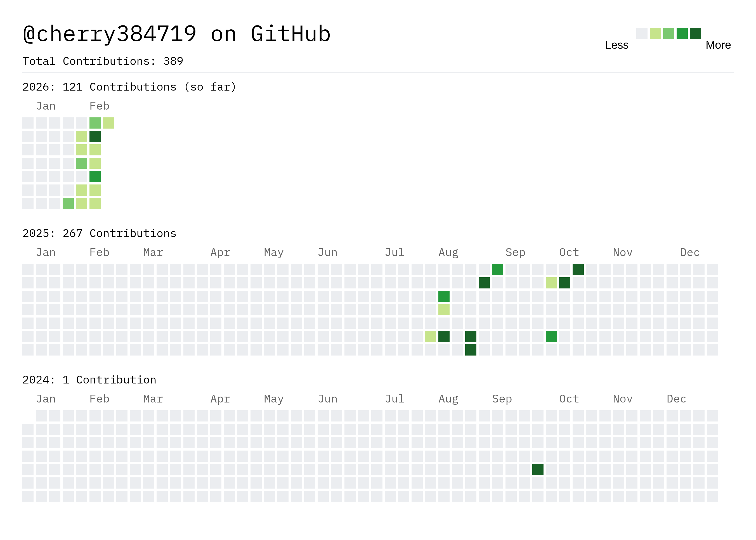Click the top-row dark green October 2025 cell

578,269
